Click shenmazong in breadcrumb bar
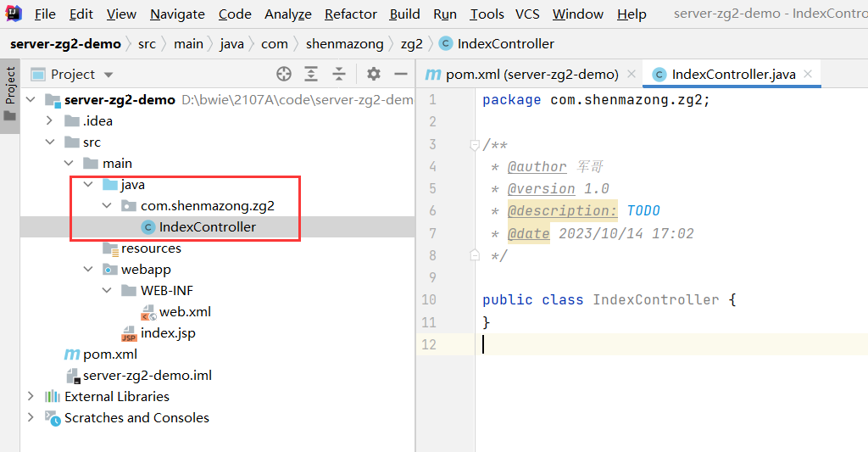Viewport: 868px width, 452px height. (344, 44)
